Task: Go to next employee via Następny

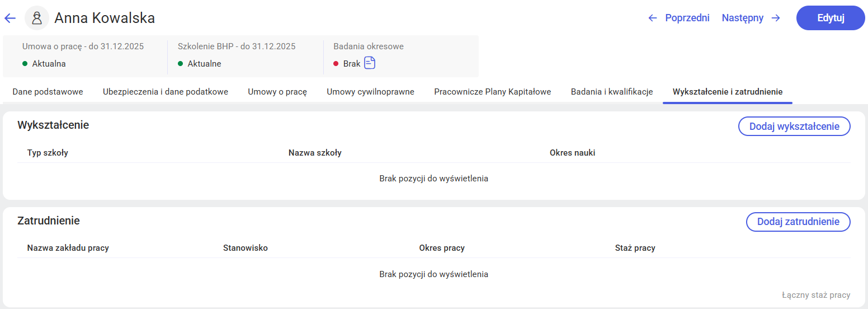Action: [742, 18]
